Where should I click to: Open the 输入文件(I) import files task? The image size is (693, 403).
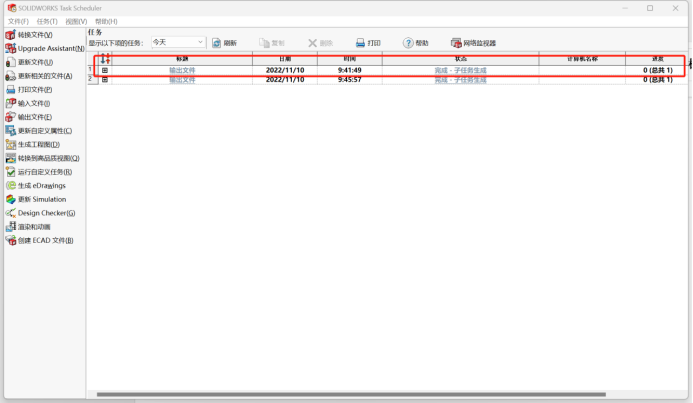tap(28, 103)
